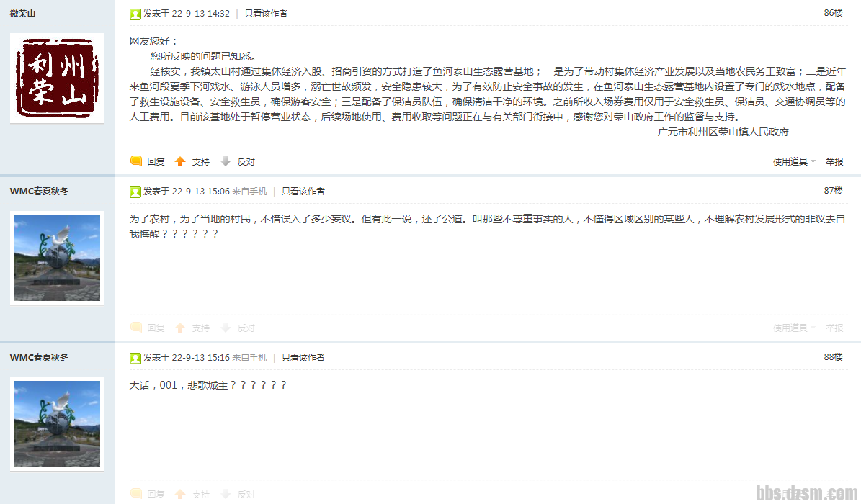Screen dimensions: 861x504
Task: Expand 使用道具 menu on post 87
Action: [794, 328]
